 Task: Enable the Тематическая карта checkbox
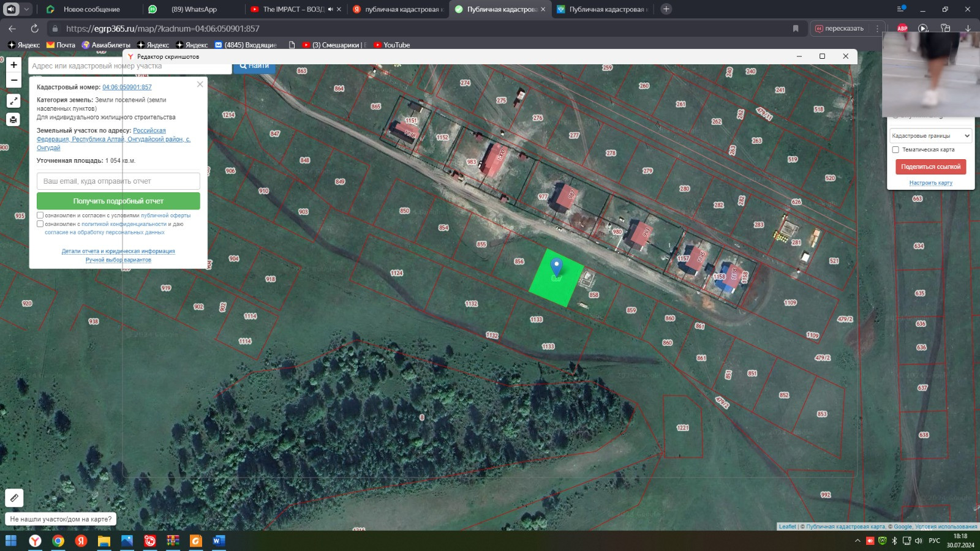coord(895,149)
